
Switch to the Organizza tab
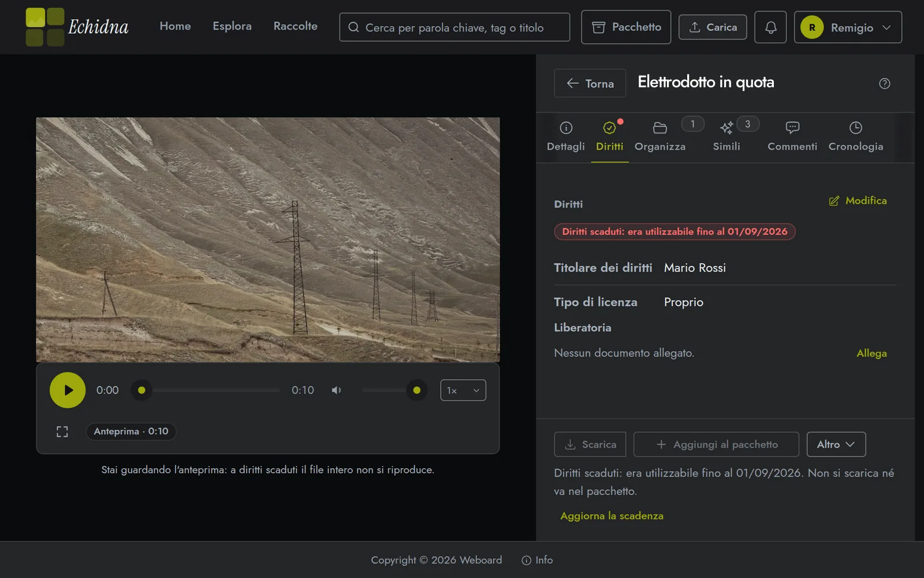(x=660, y=137)
